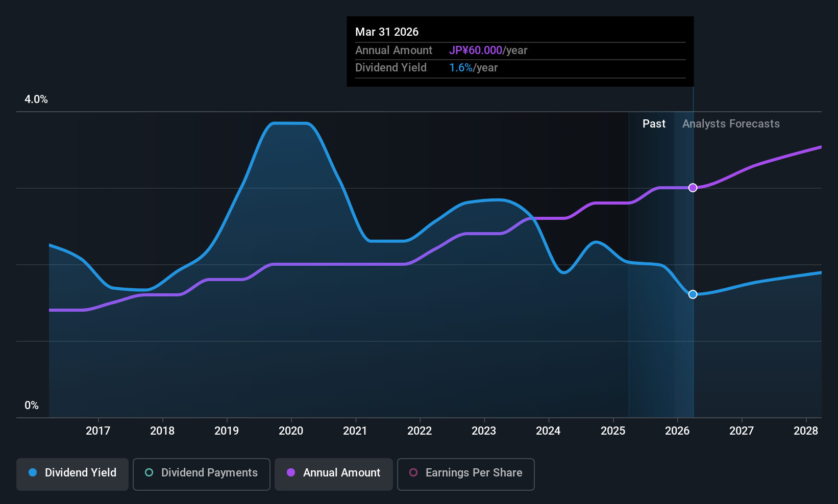Click the 4.0% y-axis label
The image size is (838, 504).
(36, 99)
